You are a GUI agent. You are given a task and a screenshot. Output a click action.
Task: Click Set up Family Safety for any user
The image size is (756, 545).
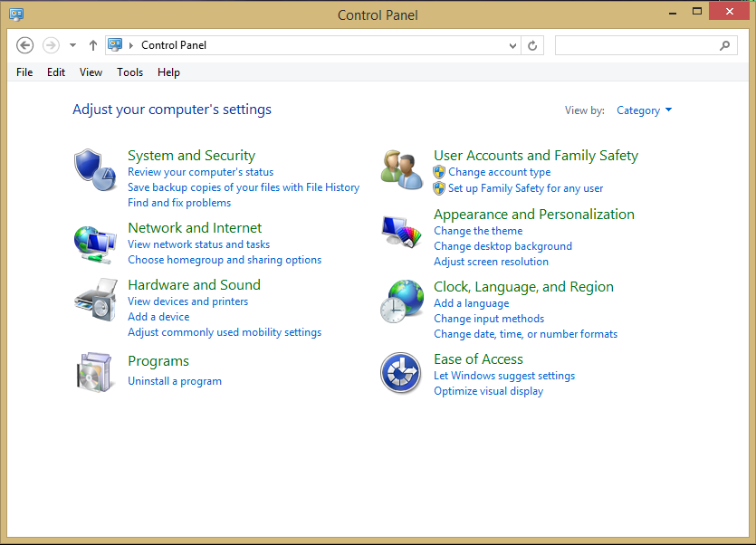click(x=525, y=188)
